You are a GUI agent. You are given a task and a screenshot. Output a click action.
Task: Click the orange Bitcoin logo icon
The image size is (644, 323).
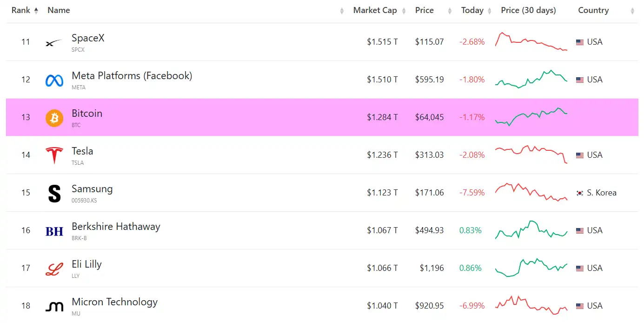[x=54, y=118]
